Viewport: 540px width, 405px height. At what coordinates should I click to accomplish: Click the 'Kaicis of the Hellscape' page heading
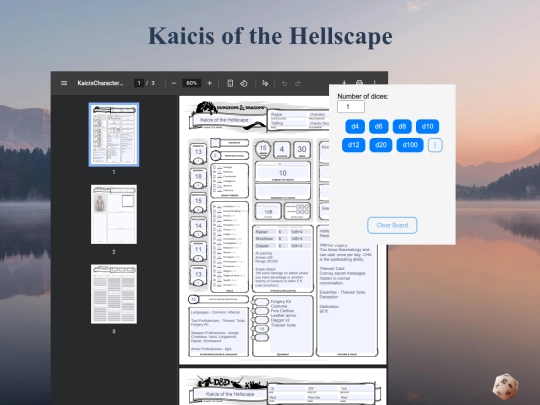coord(270,36)
